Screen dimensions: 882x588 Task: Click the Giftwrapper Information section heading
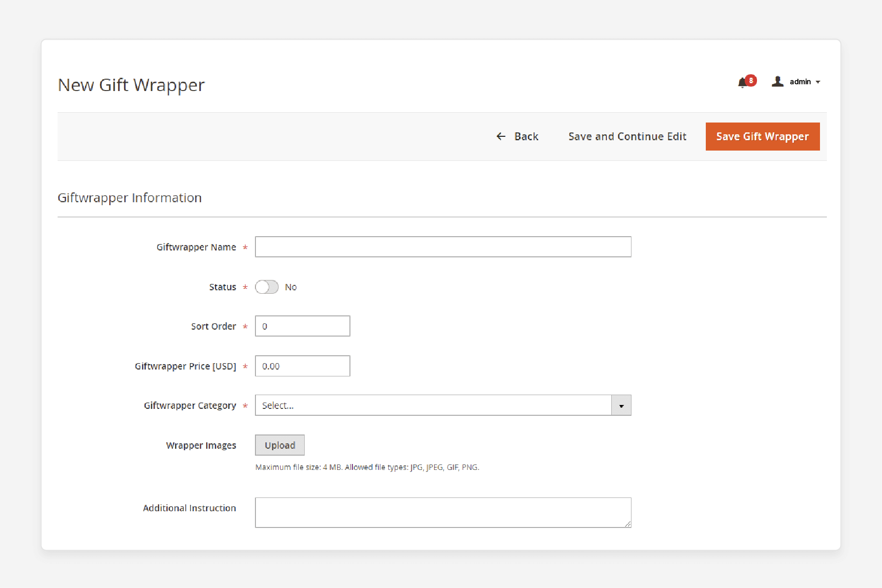(x=129, y=198)
